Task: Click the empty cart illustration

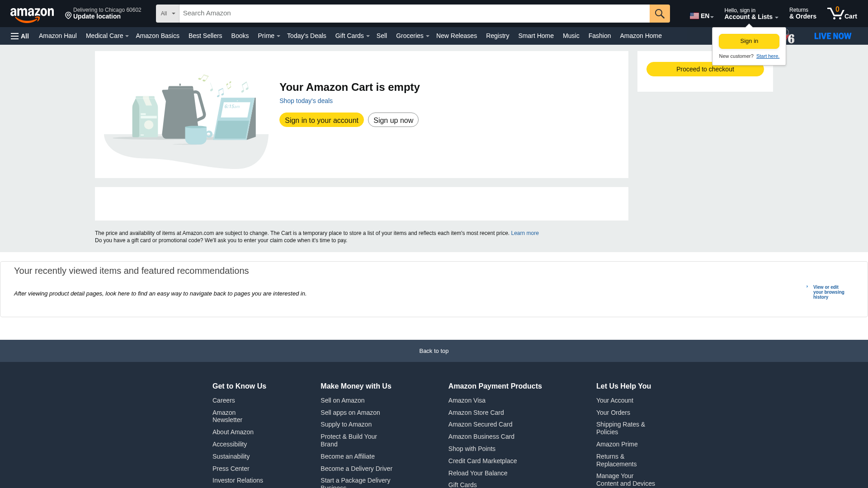Action: (x=186, y=121)
